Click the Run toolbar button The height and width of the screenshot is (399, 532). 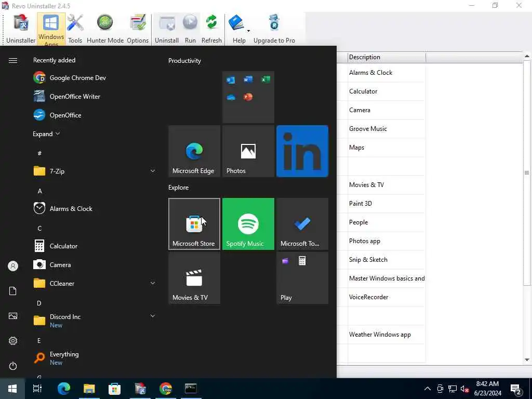point(190,29)
